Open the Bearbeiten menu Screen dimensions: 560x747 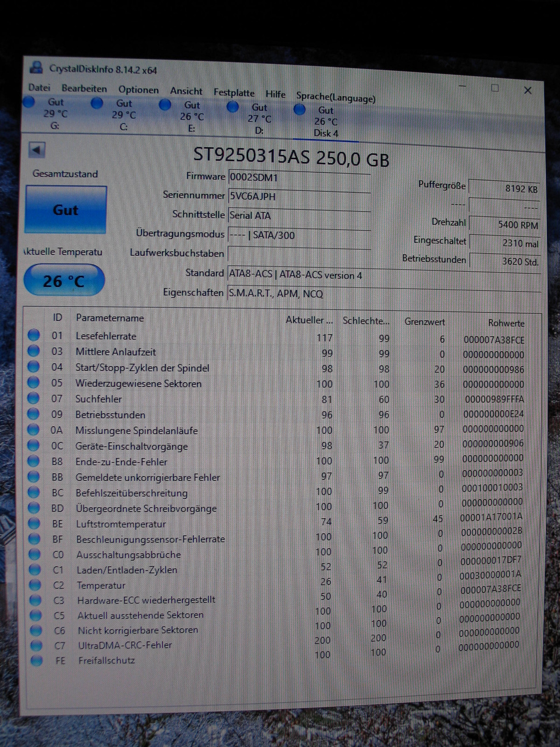84,88
